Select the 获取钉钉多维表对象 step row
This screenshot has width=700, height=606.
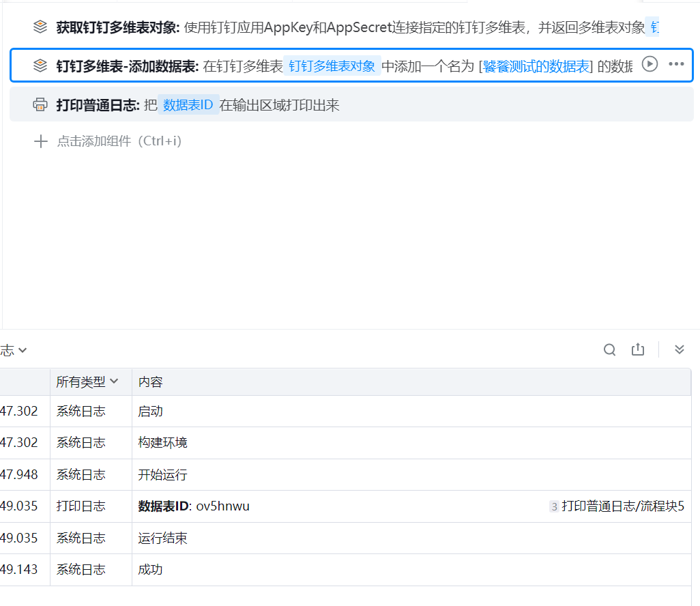[x=341, y=27]
